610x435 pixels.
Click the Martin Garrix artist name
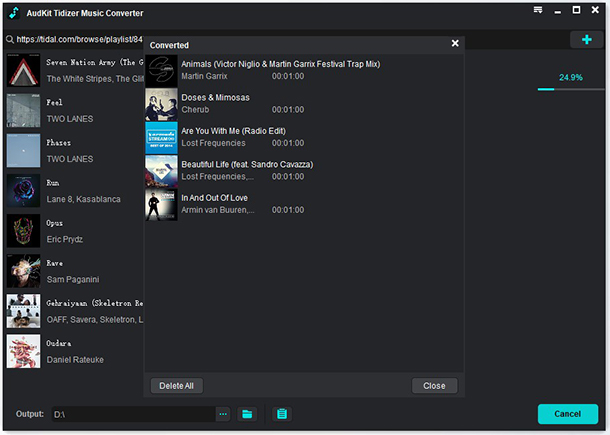coord(204,76)
